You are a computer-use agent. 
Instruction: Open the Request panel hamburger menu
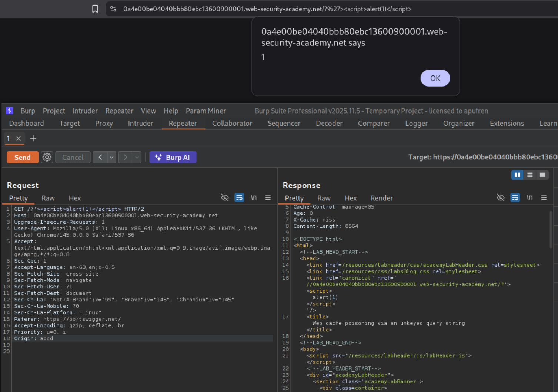[268, 198]
